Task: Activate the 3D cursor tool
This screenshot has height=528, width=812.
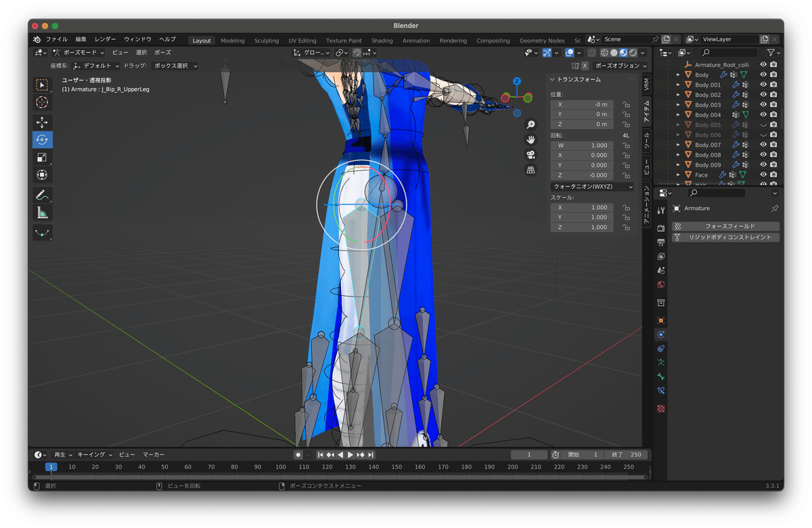Action: (x=42, y=102)
